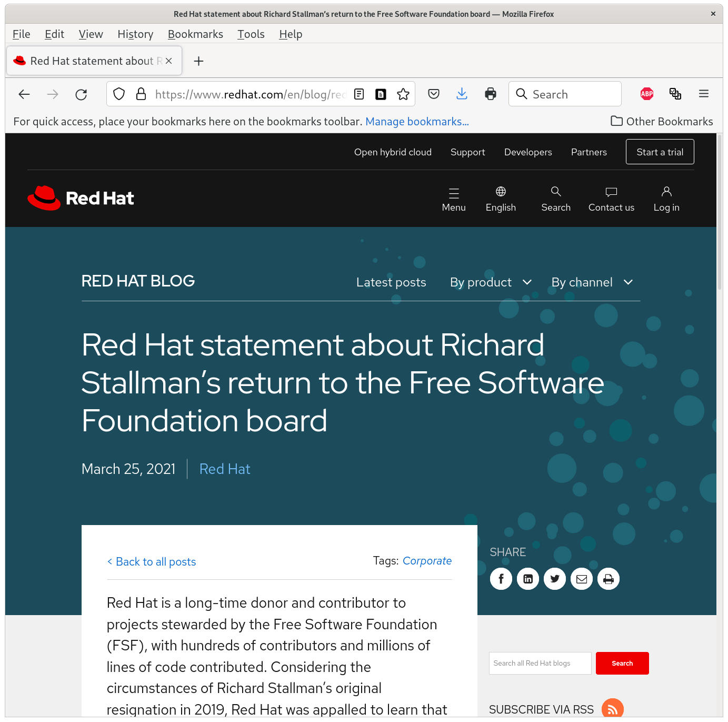Open the tracking protection shield icon

pos(119,94)
